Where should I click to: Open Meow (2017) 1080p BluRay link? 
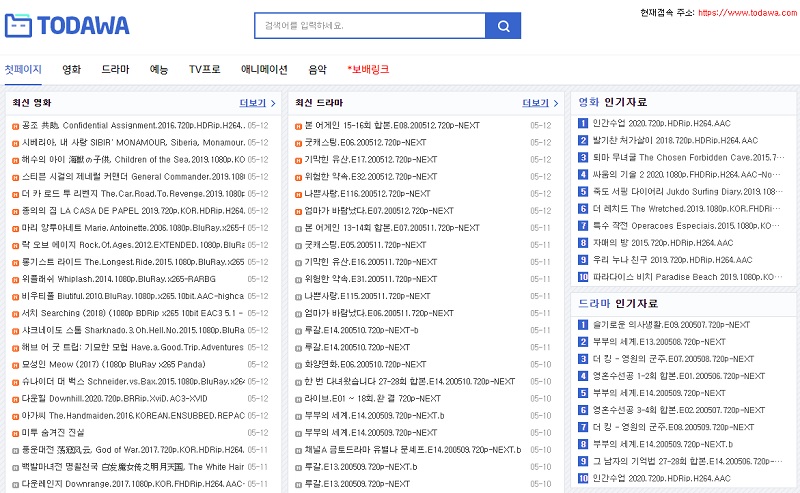click(114, 365)
